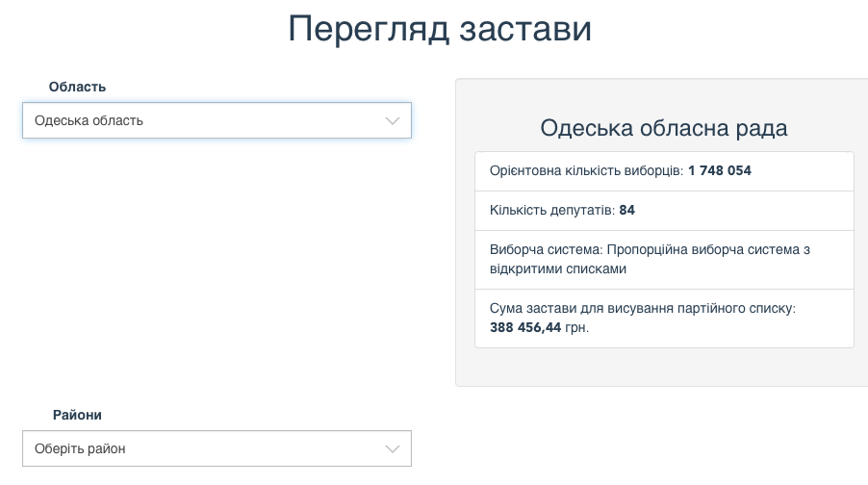Click the Оберіть район placeholder text
This screenshot has width=868, height=485.
point(80,449)
